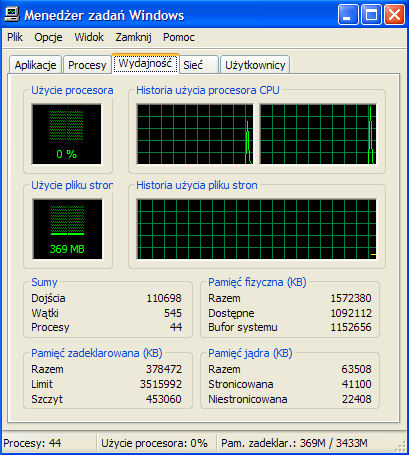Switch to the Aplikacje tab
This screenshot has width=409, height=455.
[x=35, y=65]
